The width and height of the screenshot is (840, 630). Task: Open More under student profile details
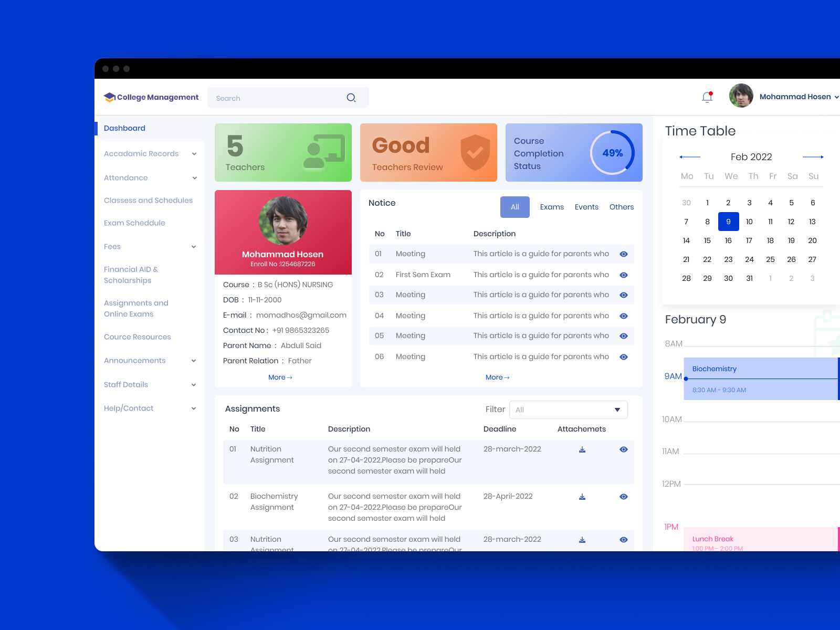280,377
